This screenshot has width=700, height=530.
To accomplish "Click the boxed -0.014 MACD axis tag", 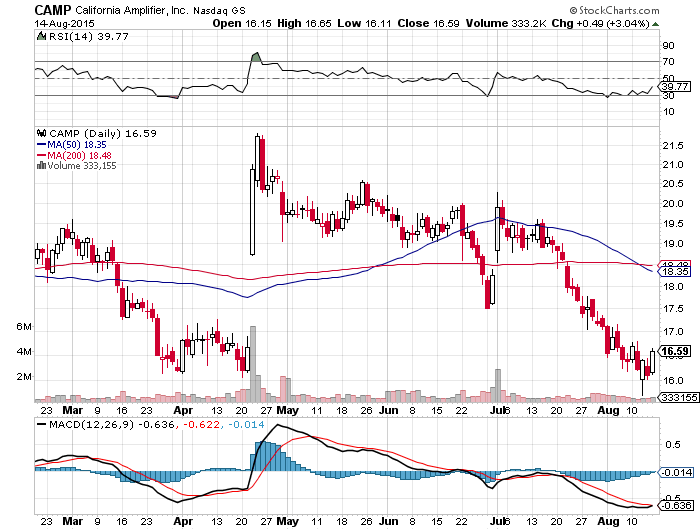I will tap(676, 472).
